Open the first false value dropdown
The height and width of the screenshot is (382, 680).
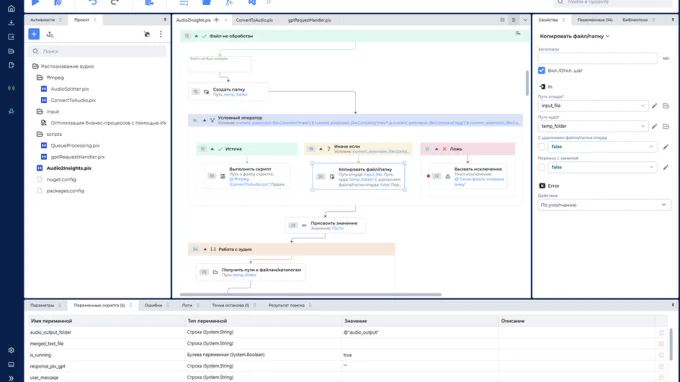[x=602, y=147]
